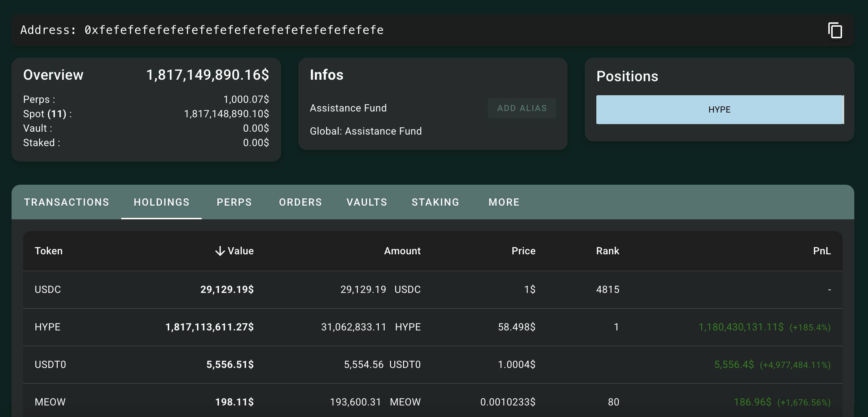Sort table by Rank column header
The width and height of the screenshot is (868, 417).
tap(608, 251)
